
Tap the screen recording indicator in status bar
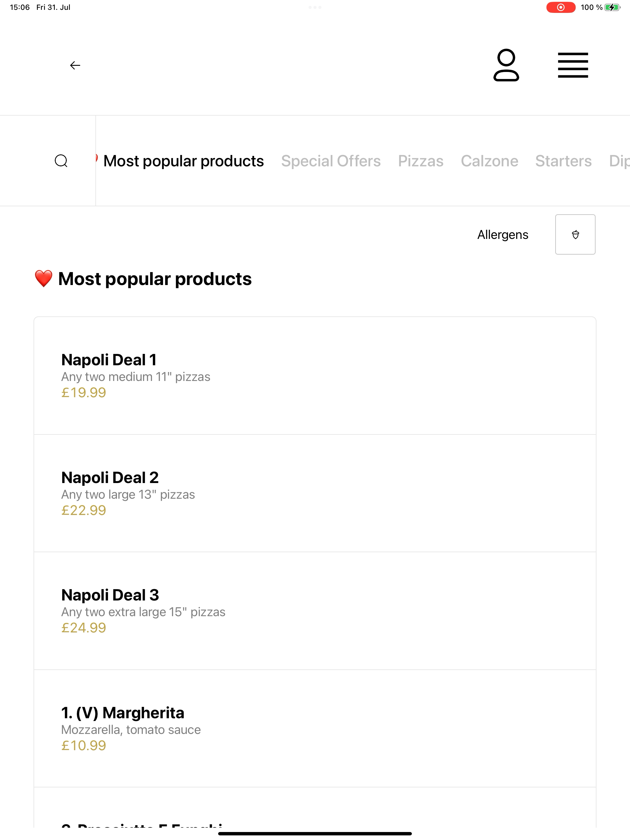click(x=560, y=7)
